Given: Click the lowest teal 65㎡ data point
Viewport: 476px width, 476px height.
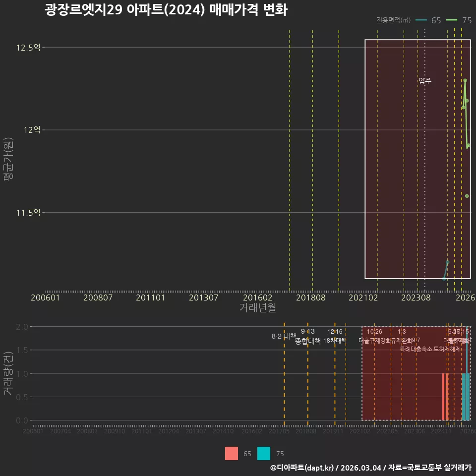Looking at the screenshot, I should (444, 278).
